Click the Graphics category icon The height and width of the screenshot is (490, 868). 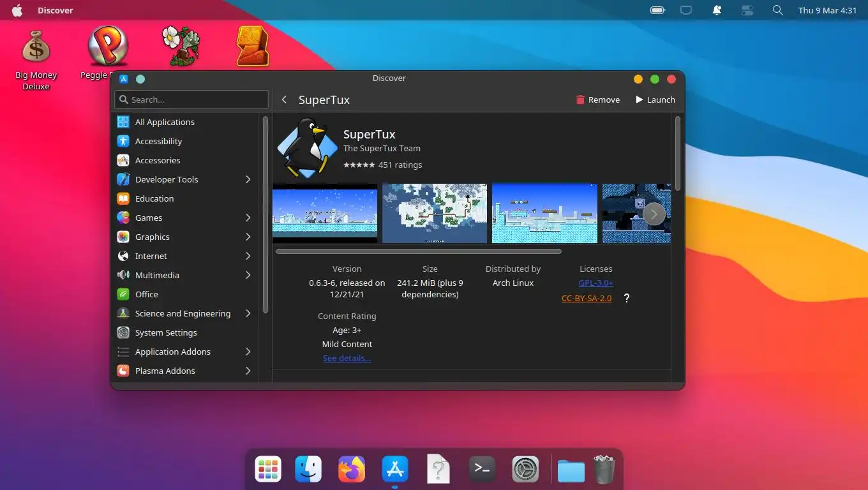(123, 237)
